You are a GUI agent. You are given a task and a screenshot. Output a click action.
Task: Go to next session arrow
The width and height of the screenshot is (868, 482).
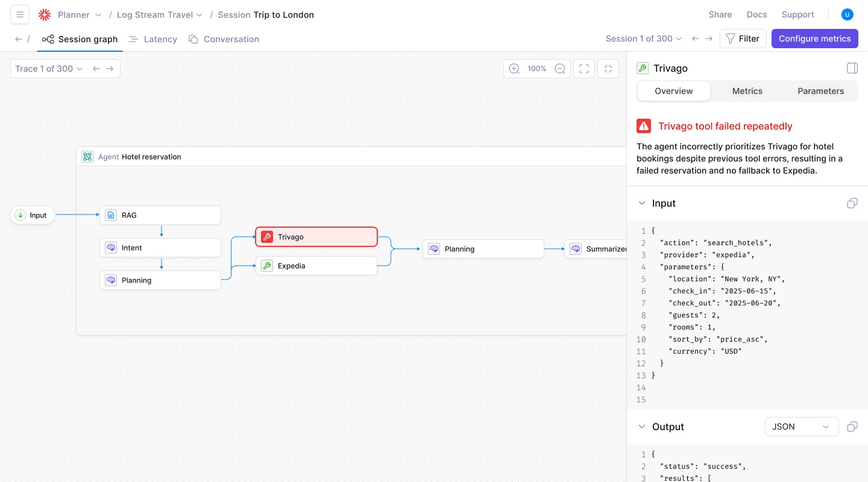pyautogui.click(x=709, y=39)
